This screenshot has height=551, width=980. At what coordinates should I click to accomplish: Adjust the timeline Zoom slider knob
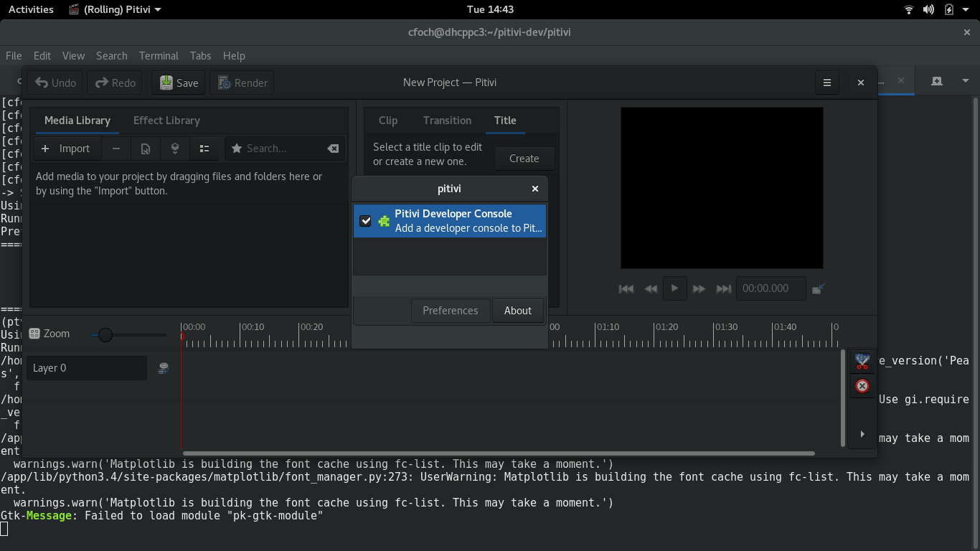(105, 334)
